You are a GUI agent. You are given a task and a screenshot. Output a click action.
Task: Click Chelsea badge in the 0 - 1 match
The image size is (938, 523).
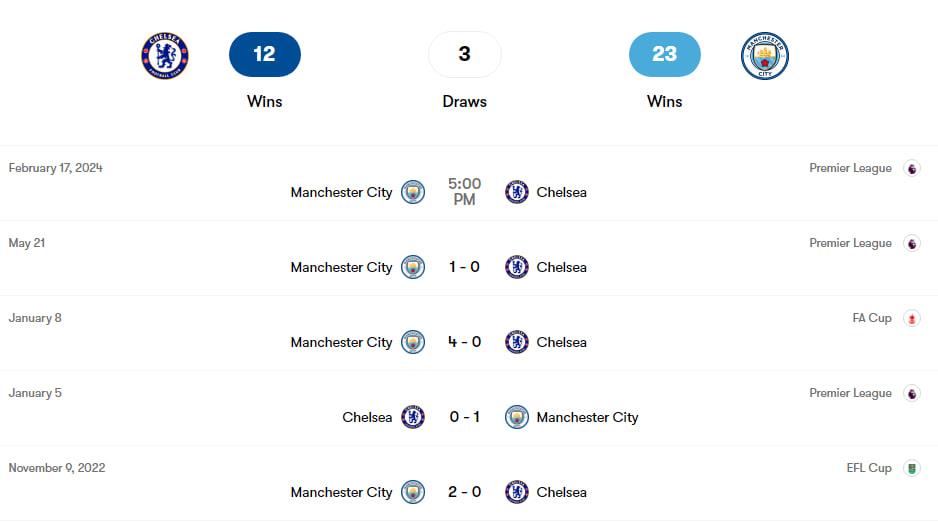tap(413, 417)
